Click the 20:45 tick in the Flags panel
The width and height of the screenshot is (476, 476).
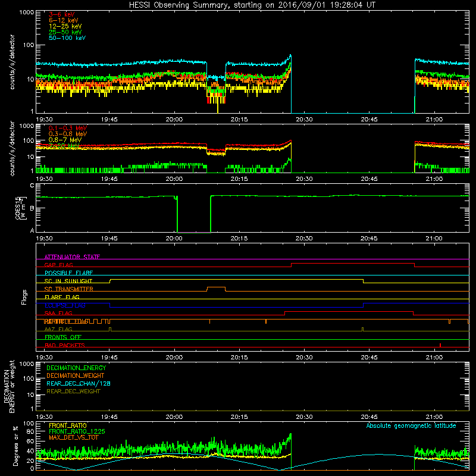(x=369, y=358)
